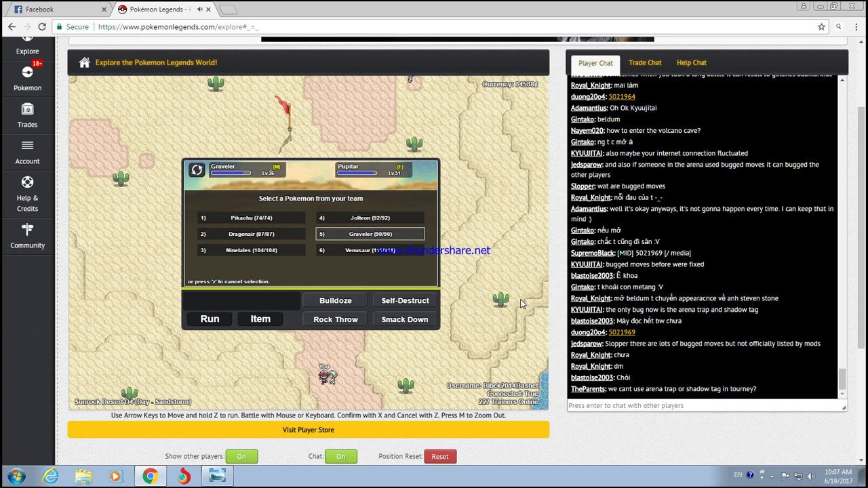Switch to the Help Chat tab
The height and width of the screenshot is (488, 868).
click(x=691, y=62)
